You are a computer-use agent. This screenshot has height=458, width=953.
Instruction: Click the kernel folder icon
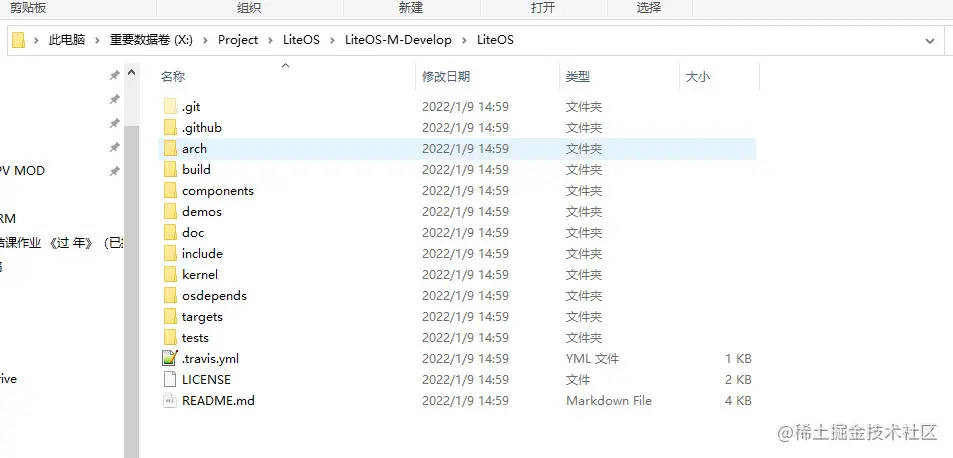click(170, 275)
